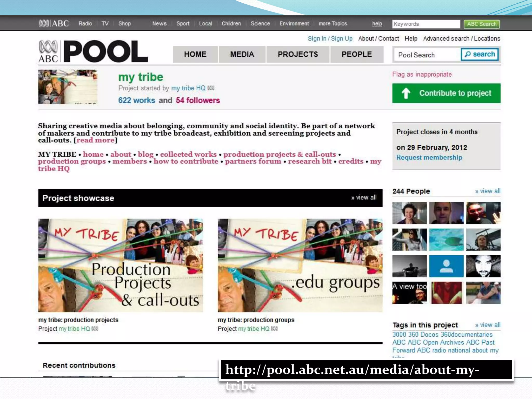Click the ABC radio national tag
This screenshot has height=399, width=532.
443,350
